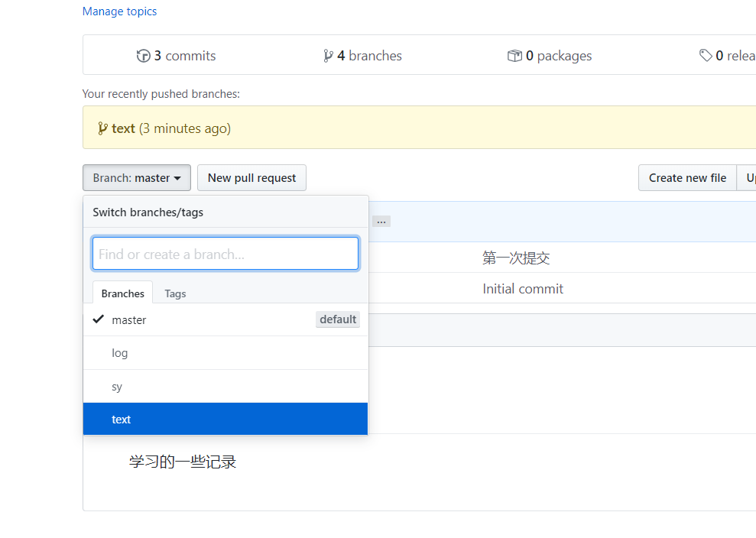Collapse the Branch: master dropdown
The height and width of the screenshot is (538, 756).
137,178
